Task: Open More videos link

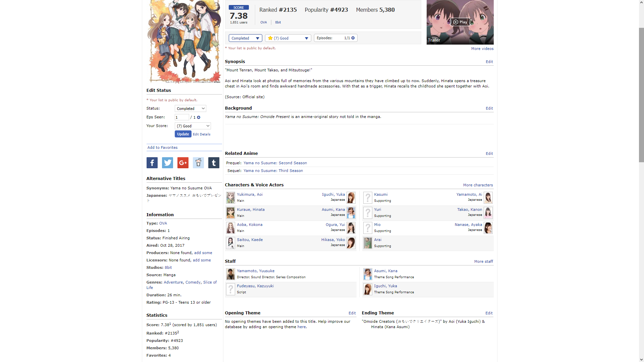Action: pos(482,49)
